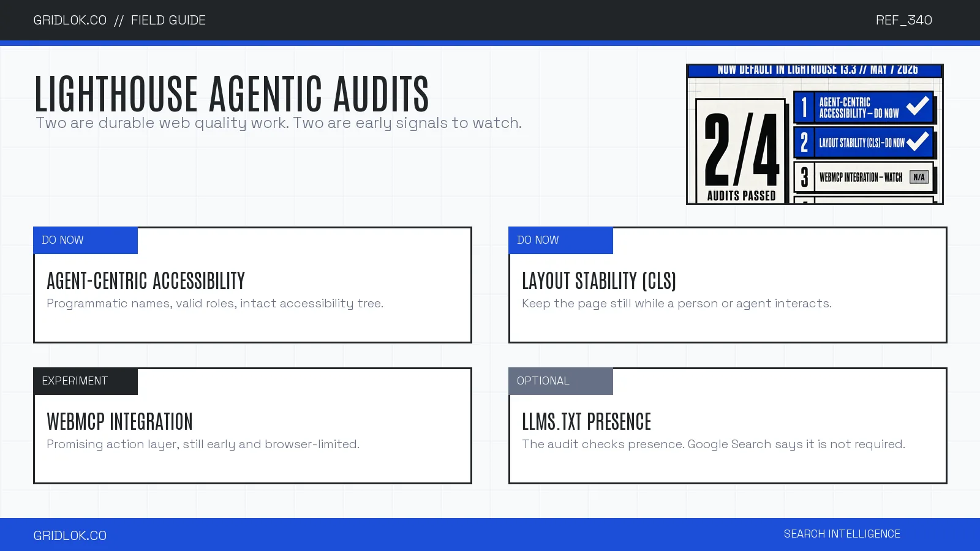Screen dimensions: 980x551
Task: Click the GRIDLOK.CO footer label
Action: [x=70, y=536]
